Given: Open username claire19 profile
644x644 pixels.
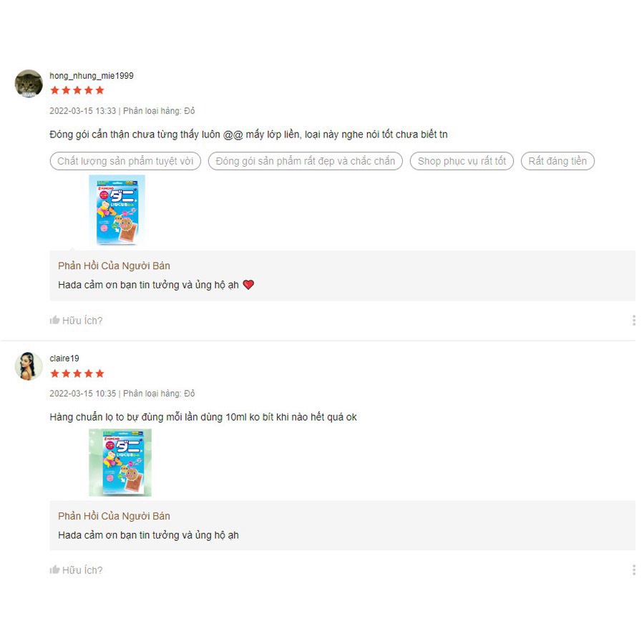Looking at the screenshot, I should (x=64, y=358).
